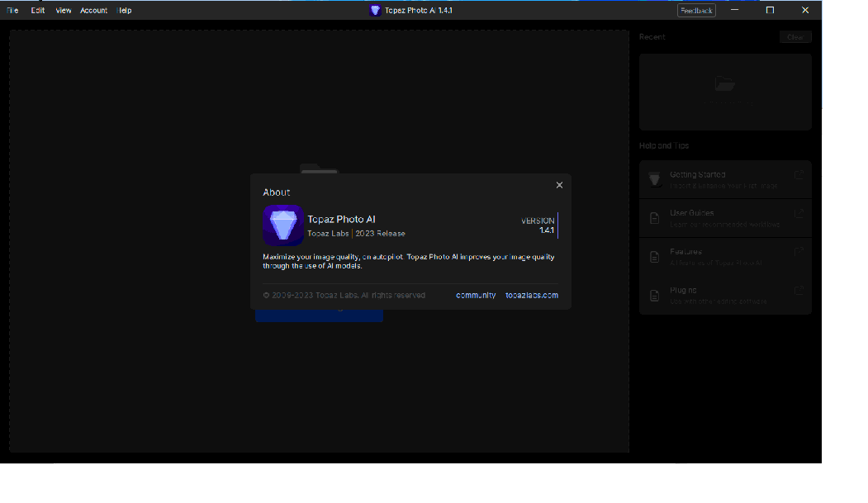Click the folder icon in Recent panel
The width and height of the screenshot is (868, 503).
pos(724,83)
